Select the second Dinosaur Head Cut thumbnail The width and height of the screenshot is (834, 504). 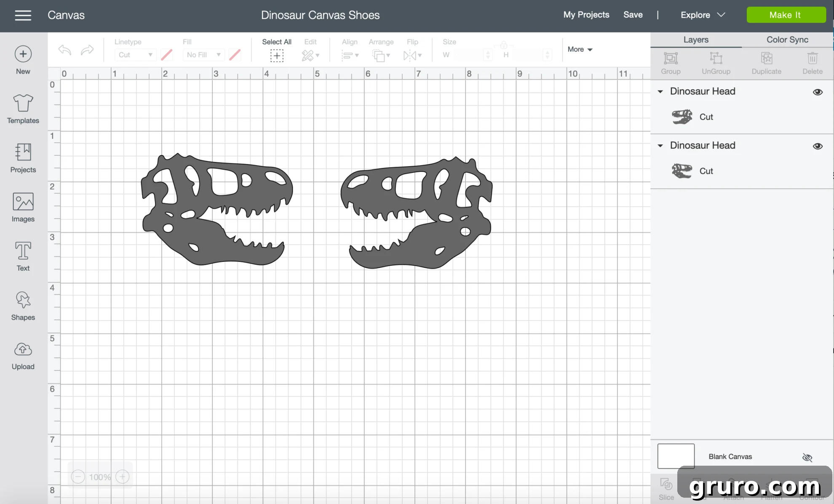point(682,171)
